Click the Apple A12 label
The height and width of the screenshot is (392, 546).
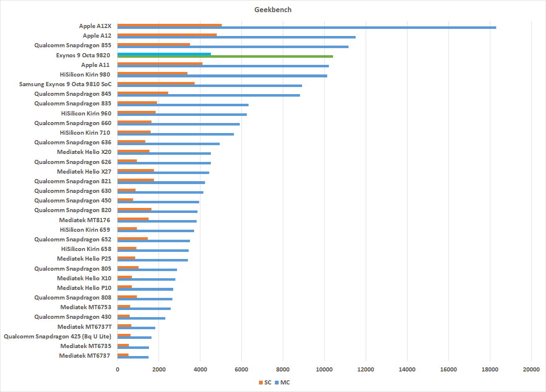coord(97,36)
